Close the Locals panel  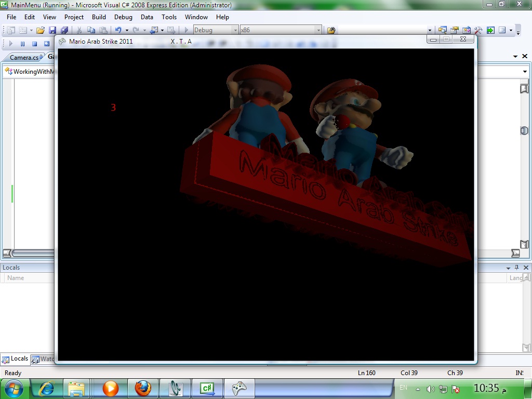(x=526, y=268)
